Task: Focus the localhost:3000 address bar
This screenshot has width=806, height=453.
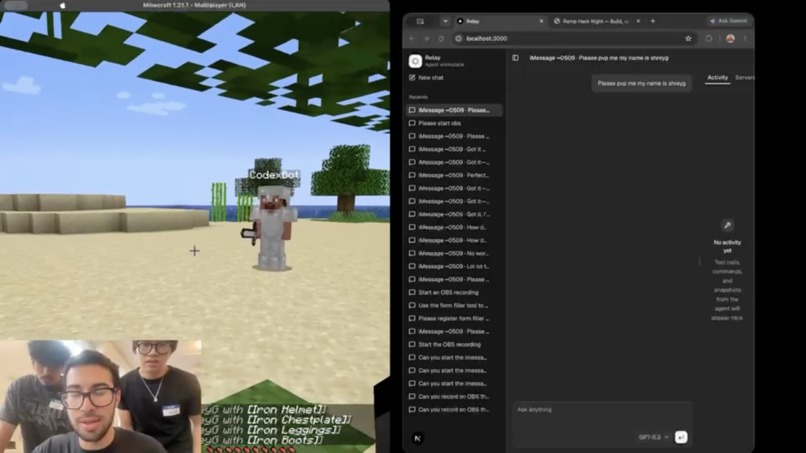Action: click(573, 39)
